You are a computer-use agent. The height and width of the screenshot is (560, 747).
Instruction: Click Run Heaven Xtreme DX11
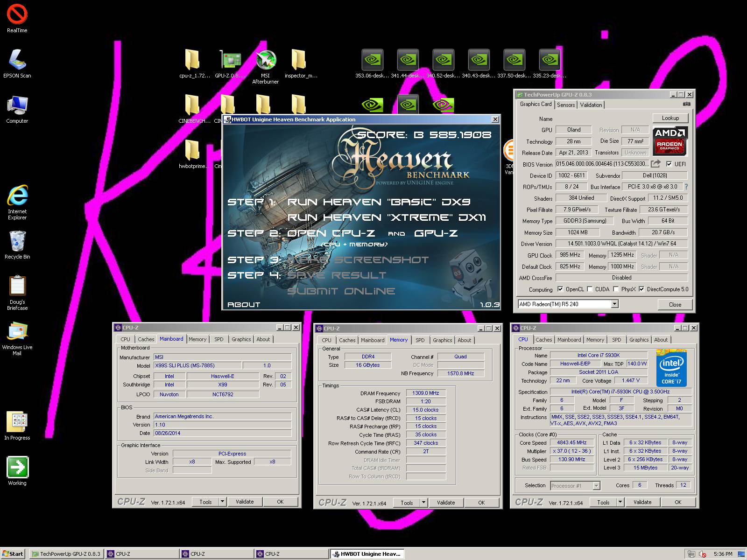(387, 217)
